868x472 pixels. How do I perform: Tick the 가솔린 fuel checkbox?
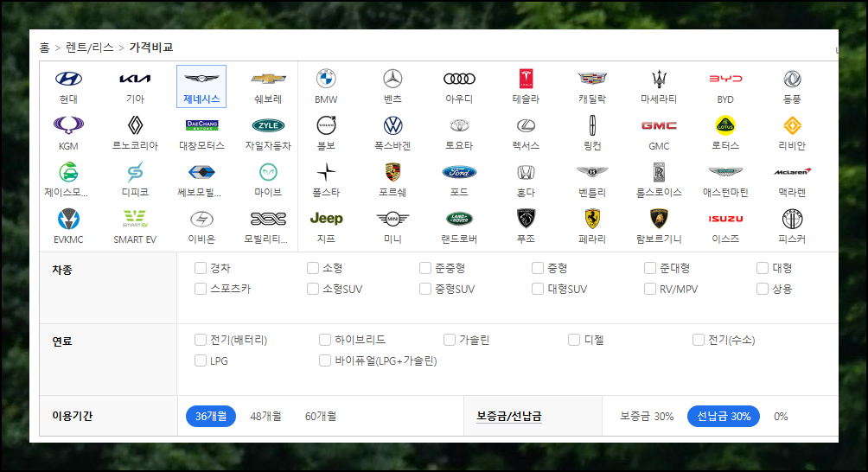click(x=450, y=340)
